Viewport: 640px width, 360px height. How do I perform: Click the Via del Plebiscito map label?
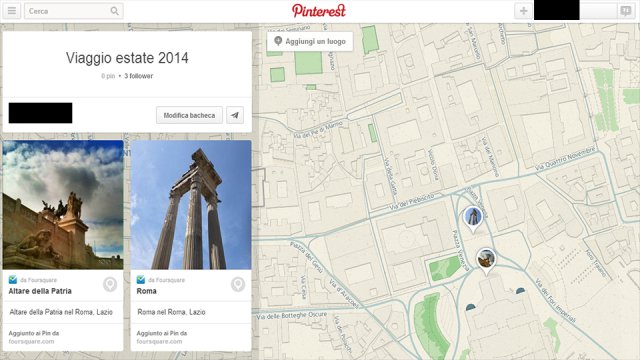coord(411,202)
